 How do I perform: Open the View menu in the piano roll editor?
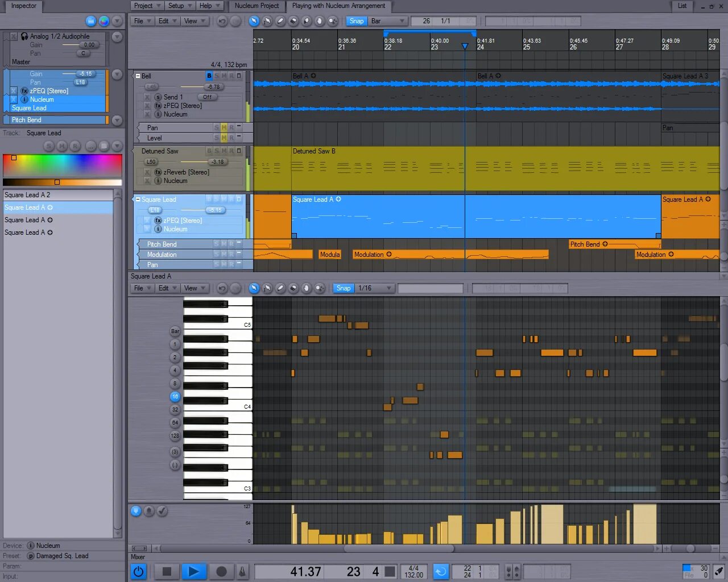click(195, 288)
